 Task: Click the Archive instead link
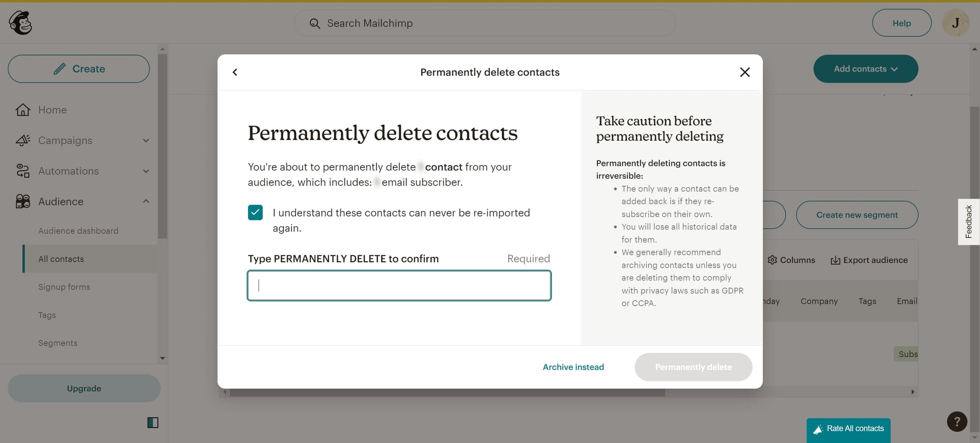pos(573,367)
